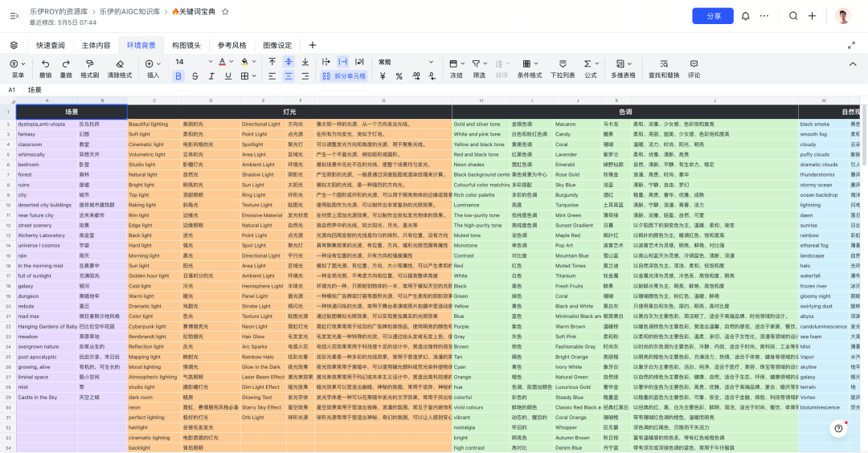Align text left

[x=272, y=76]
